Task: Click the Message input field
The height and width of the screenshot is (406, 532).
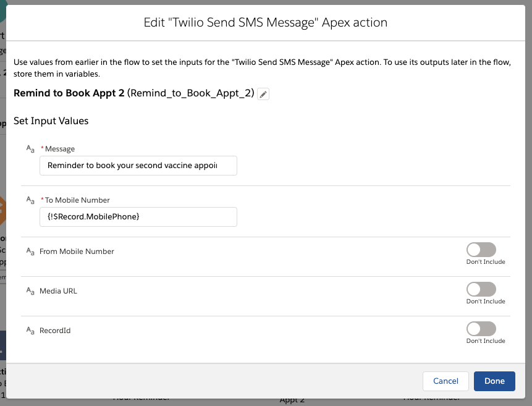Action: [138, 166]
